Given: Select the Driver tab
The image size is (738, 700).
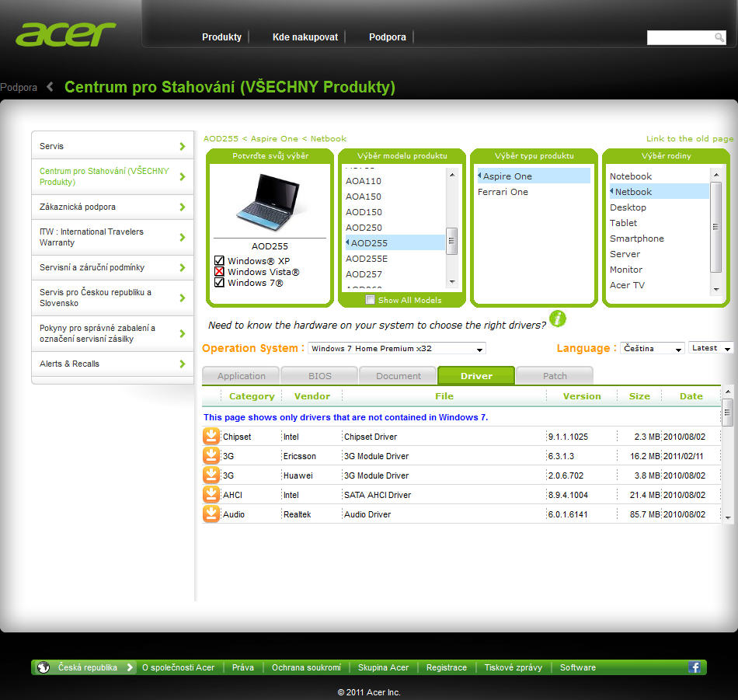Looking at the screenshot, I should click(x=476, y=376).
